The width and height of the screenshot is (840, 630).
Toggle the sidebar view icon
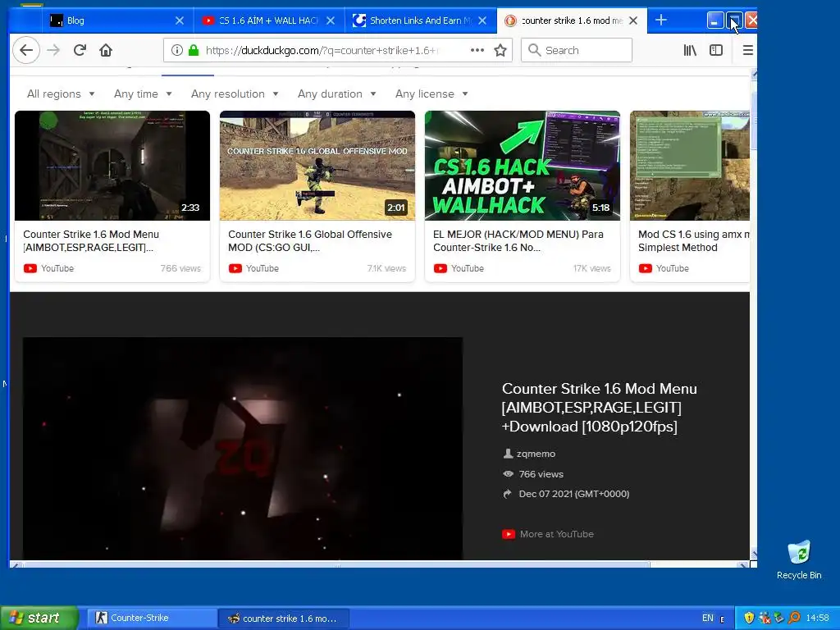[x=716, y=50]
